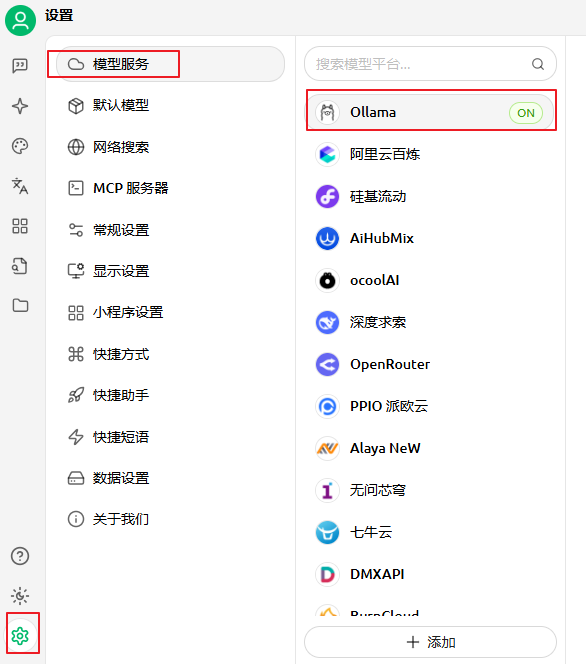Click the search magnifier icon
This screenshot has height=664, width=586.
tap(538, 64)
